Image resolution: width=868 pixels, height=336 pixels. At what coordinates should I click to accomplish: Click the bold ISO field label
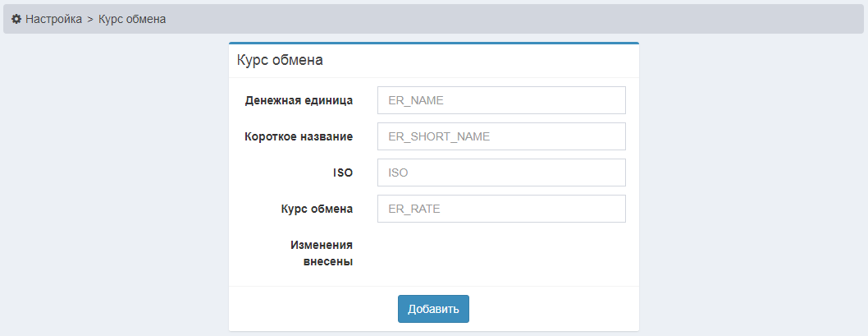pos(343,173)
